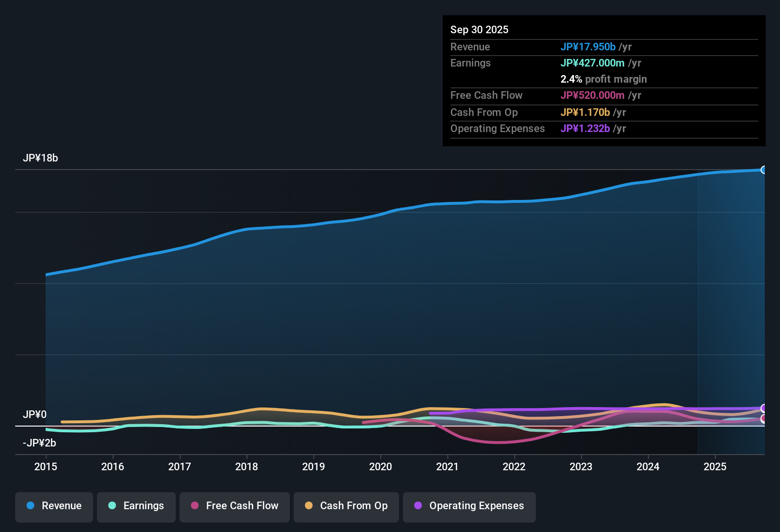Click the teal Earnings legend dot
The width and height of the screenshot is (780, 532).
pos(112,506)
